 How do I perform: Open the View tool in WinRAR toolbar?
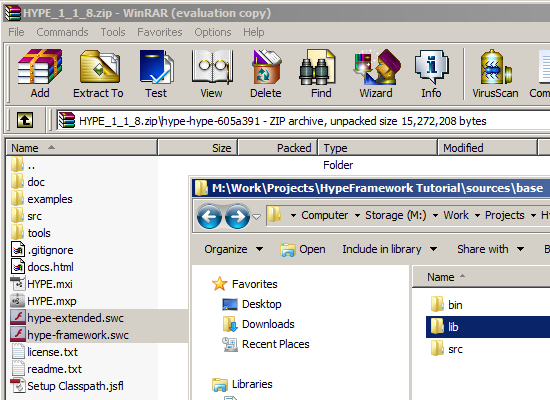pos(212,74)
